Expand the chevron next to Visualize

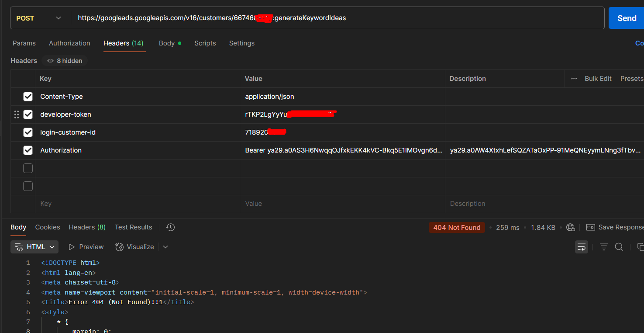pos(165,247)
